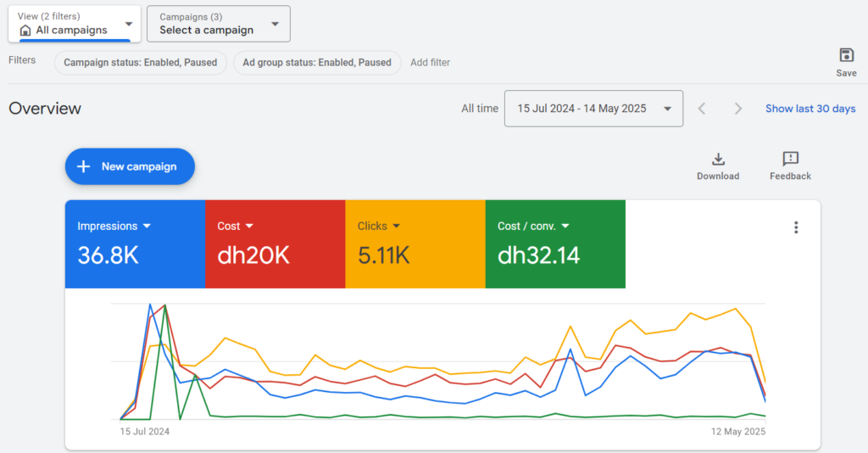The height and width of the screenshot is (453, 868).
Task: Open the three-dot more options menu
Action: coord(795,227)
